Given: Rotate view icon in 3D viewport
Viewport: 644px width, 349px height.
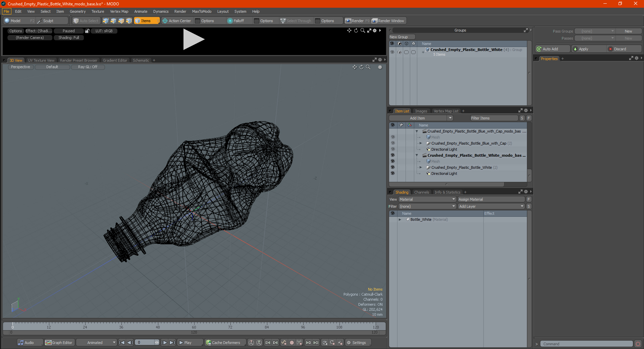Looking at the screenshot, I should pyautogui.click(x=361, y=67).
